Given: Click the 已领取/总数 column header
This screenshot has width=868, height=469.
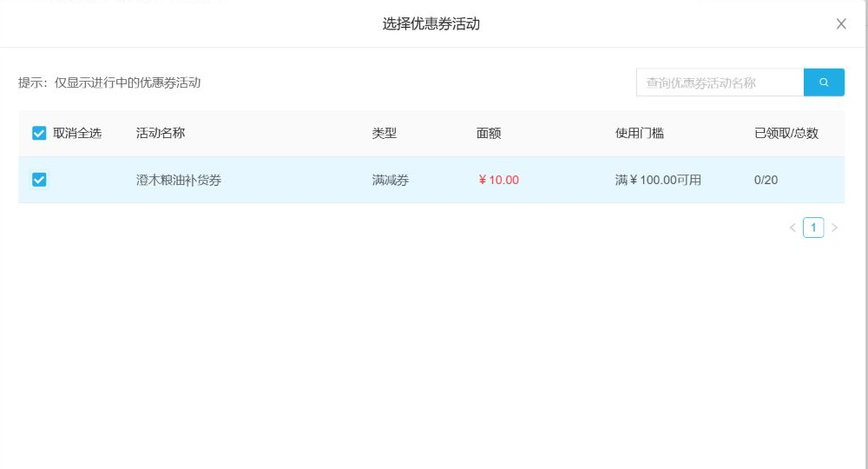Looking at the screenshot, I should 786,133.
